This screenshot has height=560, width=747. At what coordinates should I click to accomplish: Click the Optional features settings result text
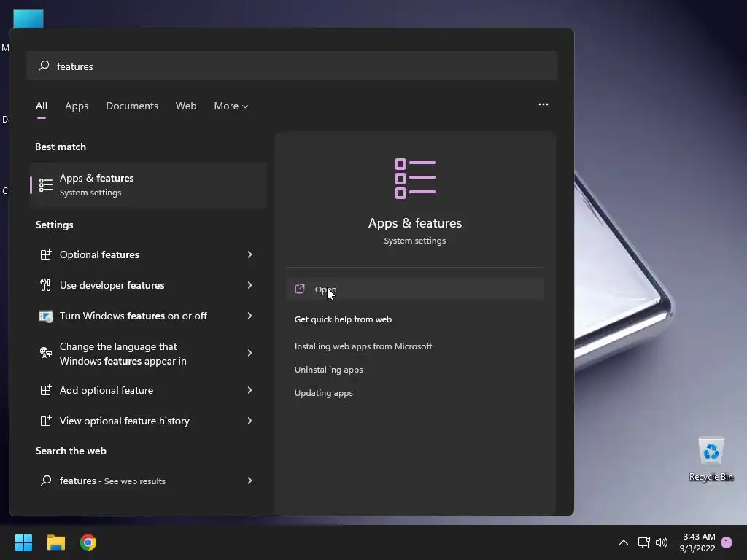99,254
